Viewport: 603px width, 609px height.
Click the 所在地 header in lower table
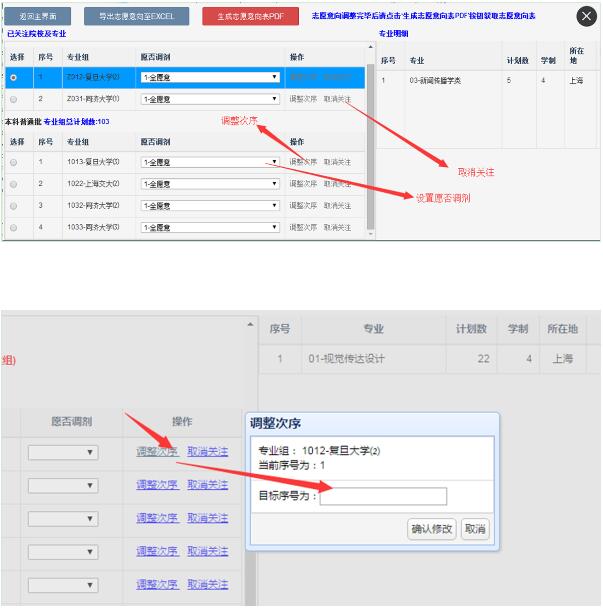562,329
